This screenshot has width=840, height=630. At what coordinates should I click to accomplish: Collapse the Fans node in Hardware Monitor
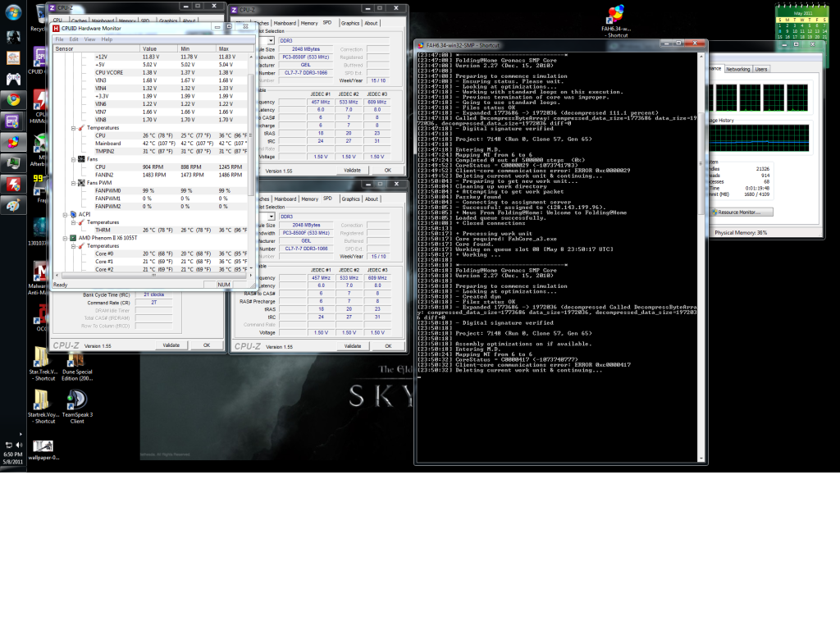(73, 160)
